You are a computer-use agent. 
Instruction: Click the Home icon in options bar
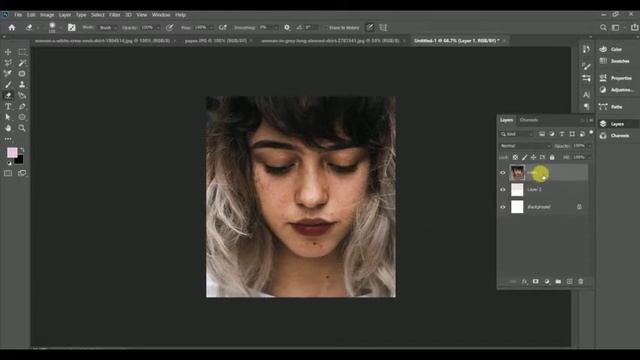pyautogui.click(x=12, y=27)
